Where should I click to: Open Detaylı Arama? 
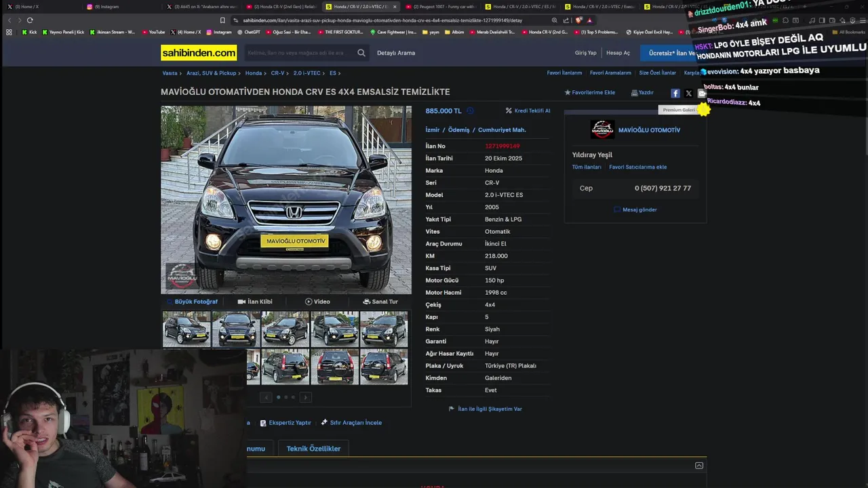pos(396,53)
